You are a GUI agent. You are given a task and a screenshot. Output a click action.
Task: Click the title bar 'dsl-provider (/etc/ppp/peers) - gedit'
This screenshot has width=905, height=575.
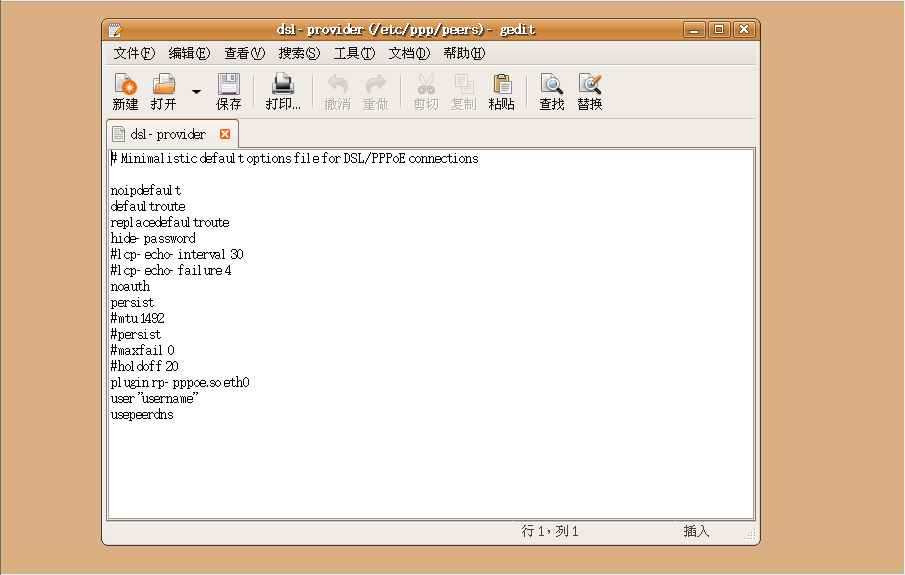406,29
